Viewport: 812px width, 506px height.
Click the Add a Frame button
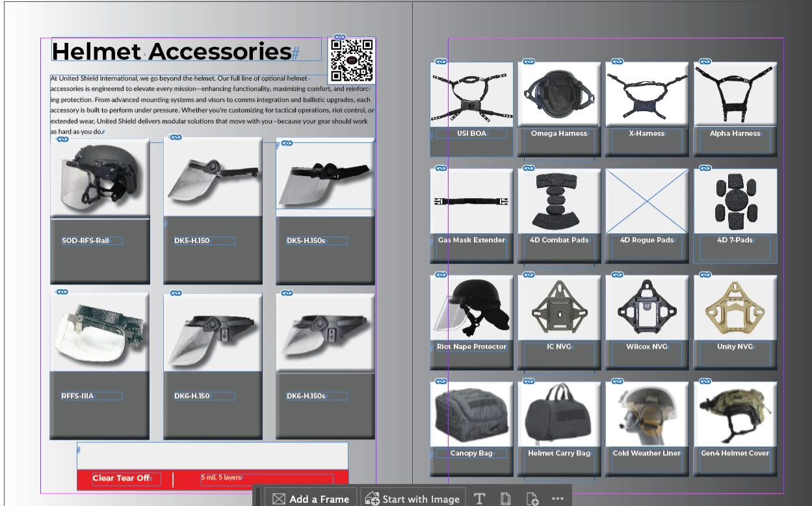click(x=310, y=499)
